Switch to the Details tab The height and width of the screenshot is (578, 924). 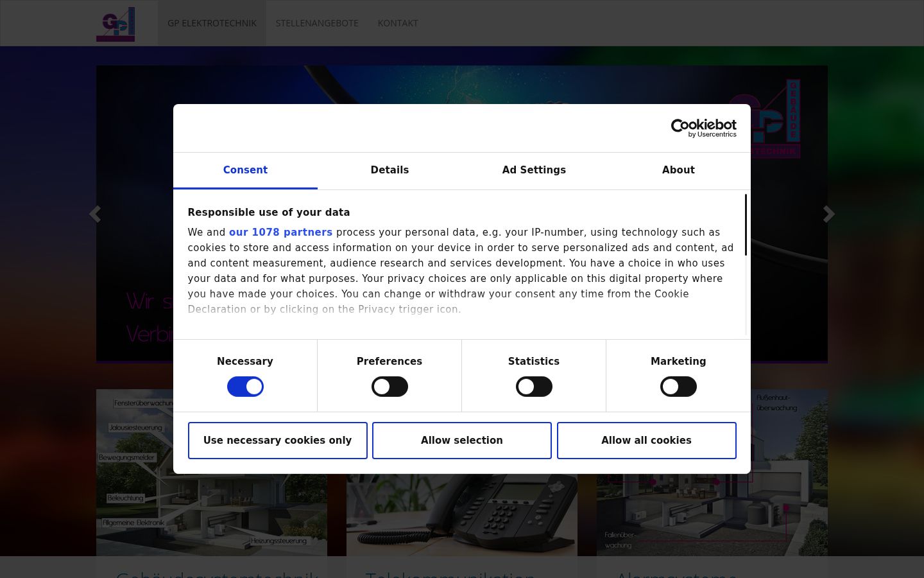coord(389,170)
